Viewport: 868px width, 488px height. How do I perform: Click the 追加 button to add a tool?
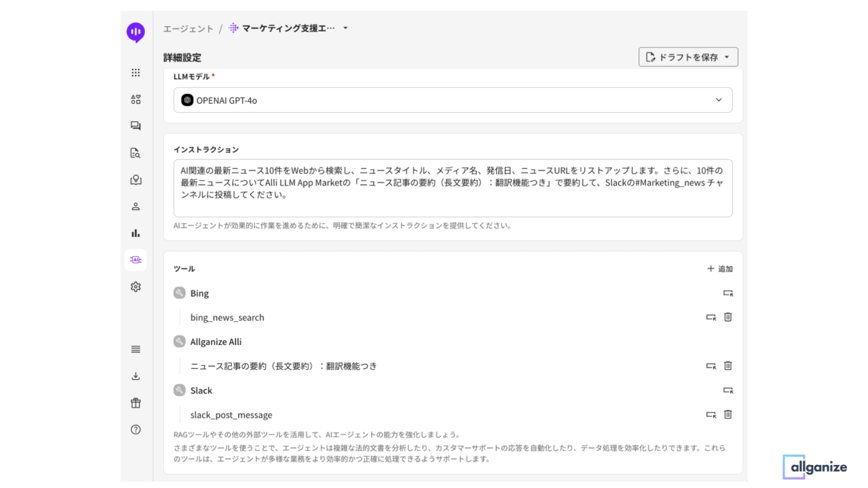coord(720,269)
